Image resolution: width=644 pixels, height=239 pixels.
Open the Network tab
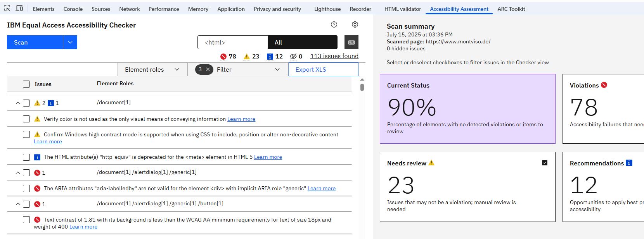click(130, 9)
